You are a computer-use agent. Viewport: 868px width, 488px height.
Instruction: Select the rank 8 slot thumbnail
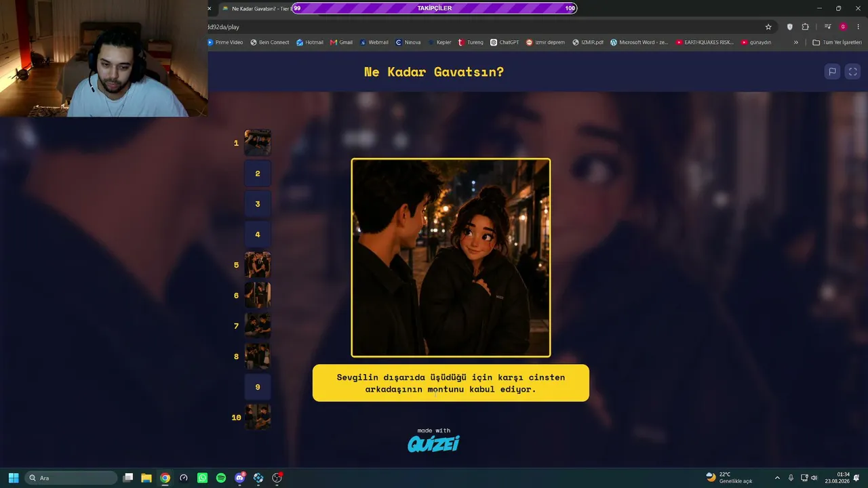[258, 357]
